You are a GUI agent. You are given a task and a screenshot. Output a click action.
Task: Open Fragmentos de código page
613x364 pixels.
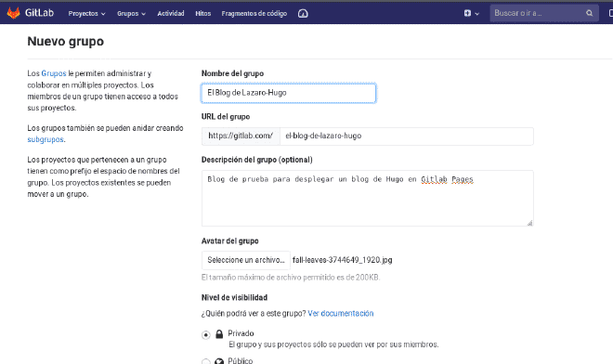coord(254,13)
